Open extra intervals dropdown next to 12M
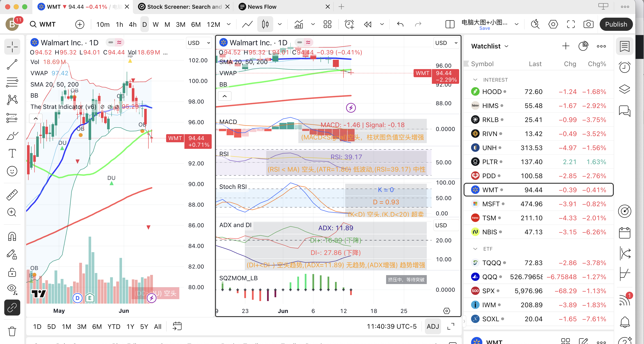This screenshot has width=644, height=344. (229, 24)
